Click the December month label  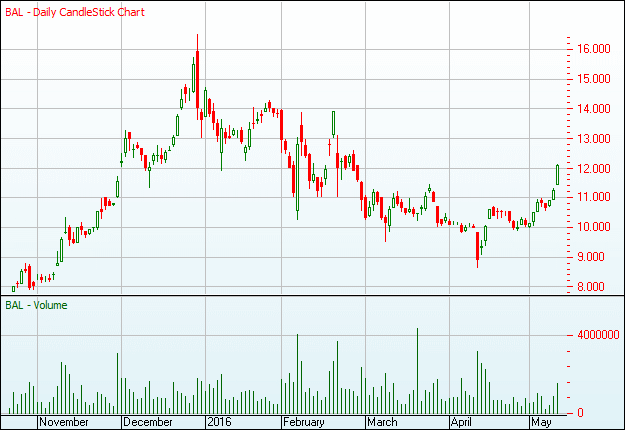point(148,422)
